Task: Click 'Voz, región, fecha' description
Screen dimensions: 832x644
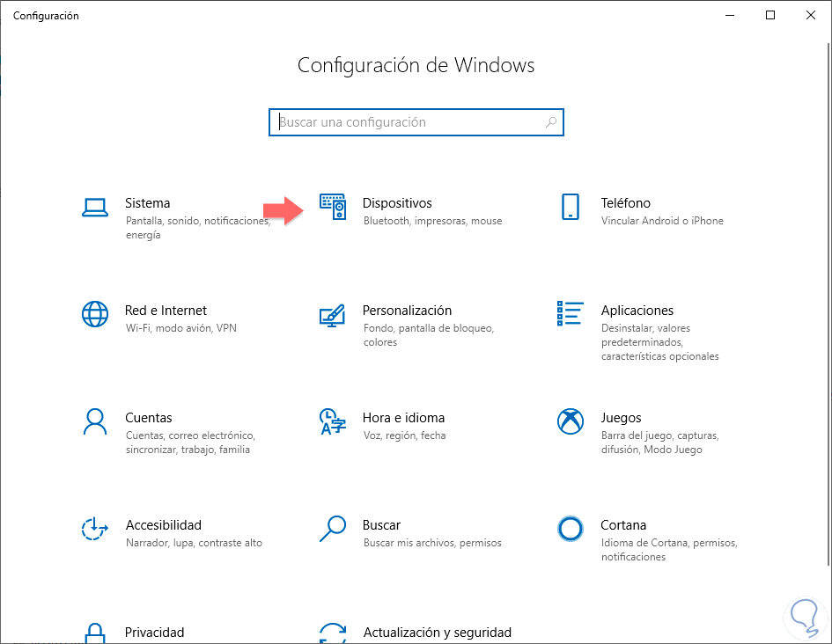Action: click(404, 435)
